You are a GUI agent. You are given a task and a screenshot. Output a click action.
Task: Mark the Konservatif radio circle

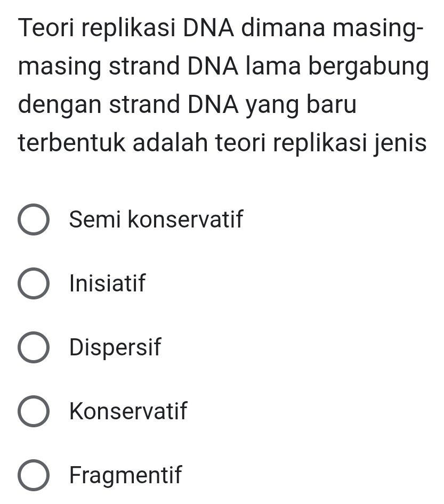[34, 411]
